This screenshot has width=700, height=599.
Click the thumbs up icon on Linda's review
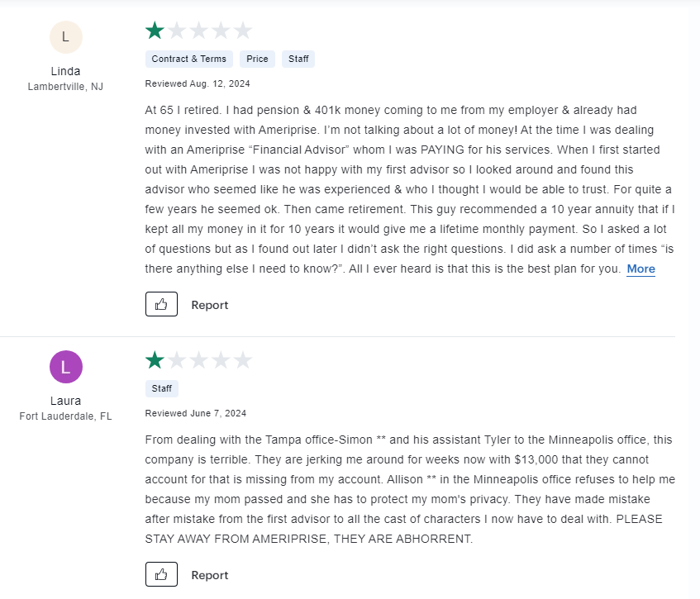pos(161,304)
